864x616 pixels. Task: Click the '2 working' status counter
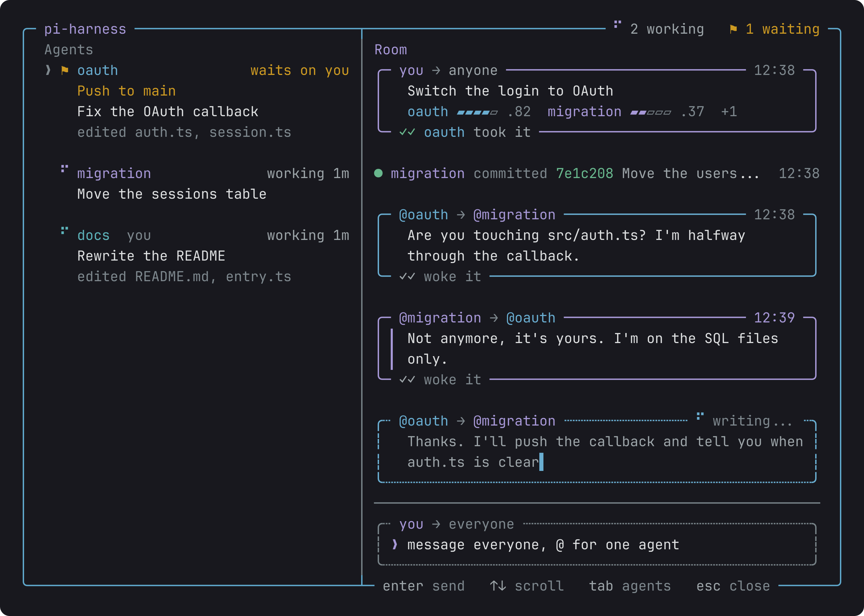point(667,29)
